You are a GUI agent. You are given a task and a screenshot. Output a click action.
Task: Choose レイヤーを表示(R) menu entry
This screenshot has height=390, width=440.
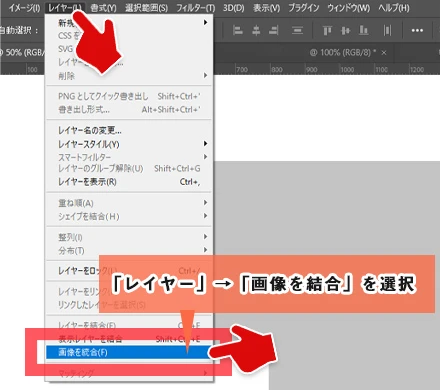(129, 182)
